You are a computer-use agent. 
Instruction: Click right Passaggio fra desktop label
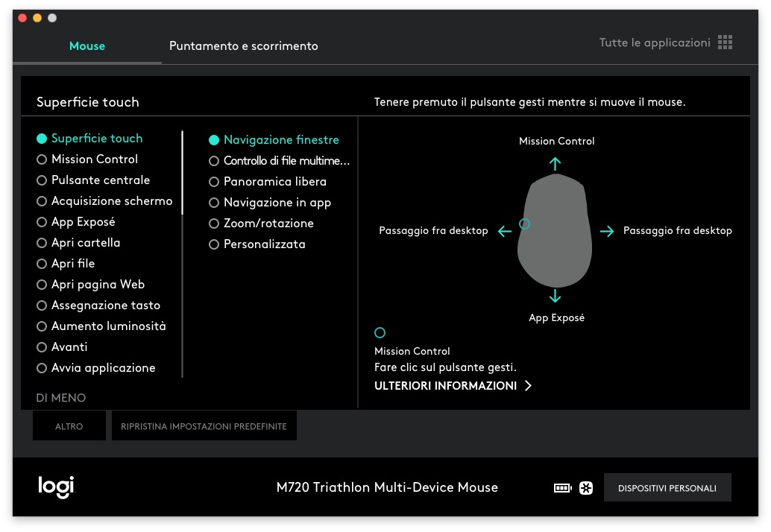678,231
